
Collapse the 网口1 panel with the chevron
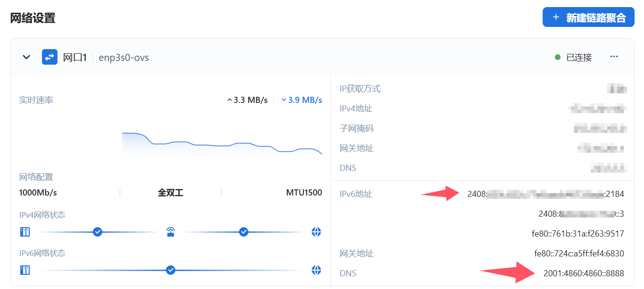27,57
